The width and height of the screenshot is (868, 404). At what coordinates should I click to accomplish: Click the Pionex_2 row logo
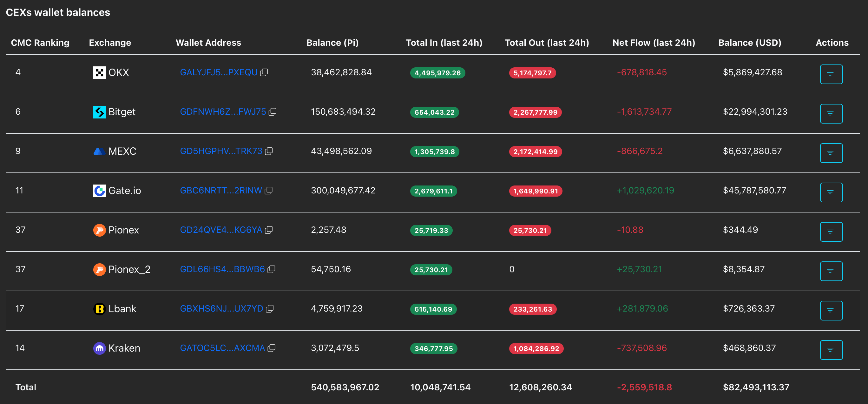[99, 270]
